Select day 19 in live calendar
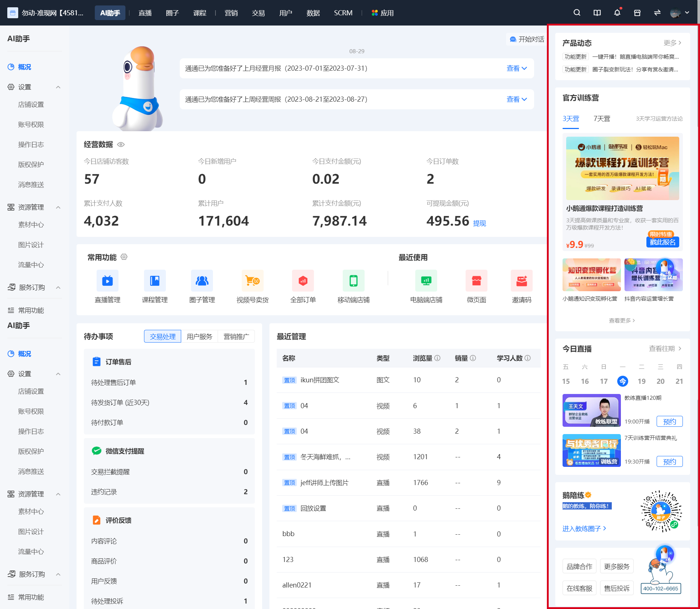The image size is (700, 609). pos(642,381)
